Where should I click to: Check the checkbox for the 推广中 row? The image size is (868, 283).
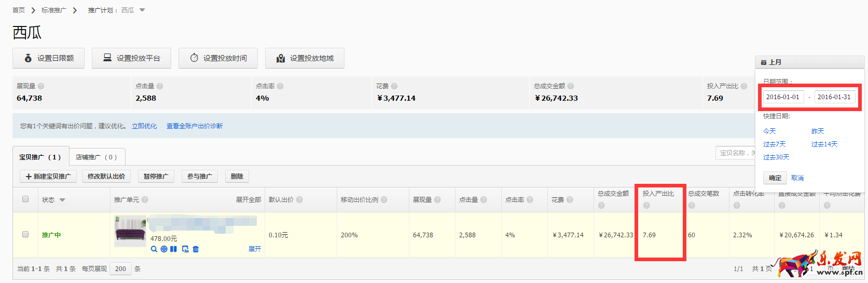click(x=25, y=234)
